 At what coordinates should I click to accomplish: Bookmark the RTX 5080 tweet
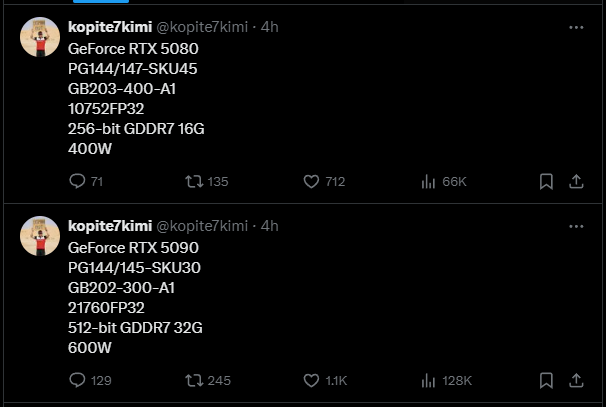coord(546,181)
